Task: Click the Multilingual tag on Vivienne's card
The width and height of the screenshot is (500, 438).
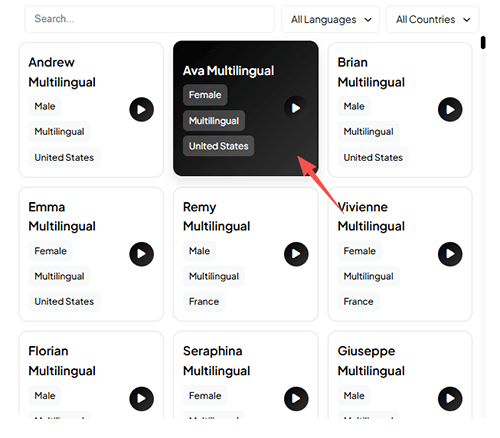Action: (x=368, y=276)
